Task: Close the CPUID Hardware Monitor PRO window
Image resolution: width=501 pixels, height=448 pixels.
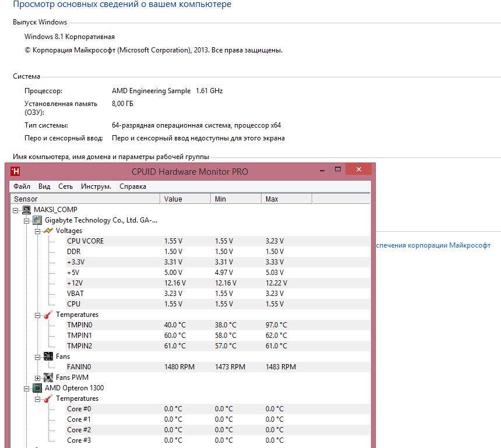Action: tap(359, 170)
